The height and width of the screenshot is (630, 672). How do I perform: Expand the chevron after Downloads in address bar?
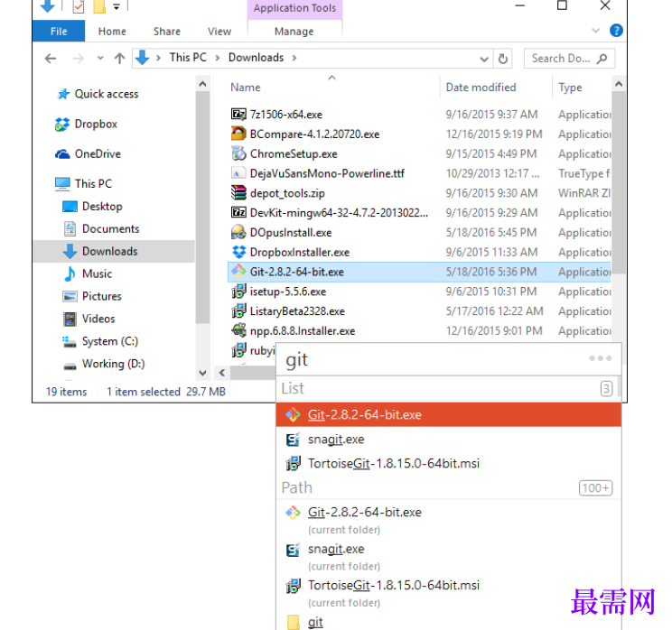coord(294,58)
